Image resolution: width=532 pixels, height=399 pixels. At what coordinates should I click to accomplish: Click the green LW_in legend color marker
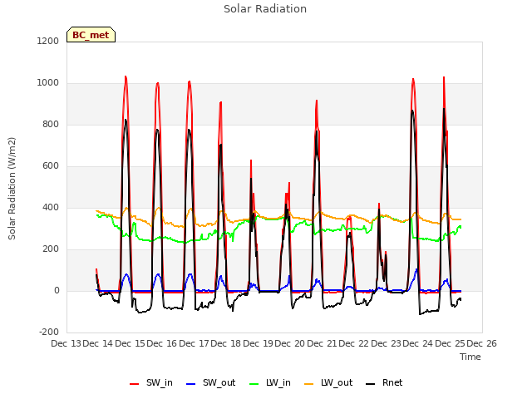point(254,384)
